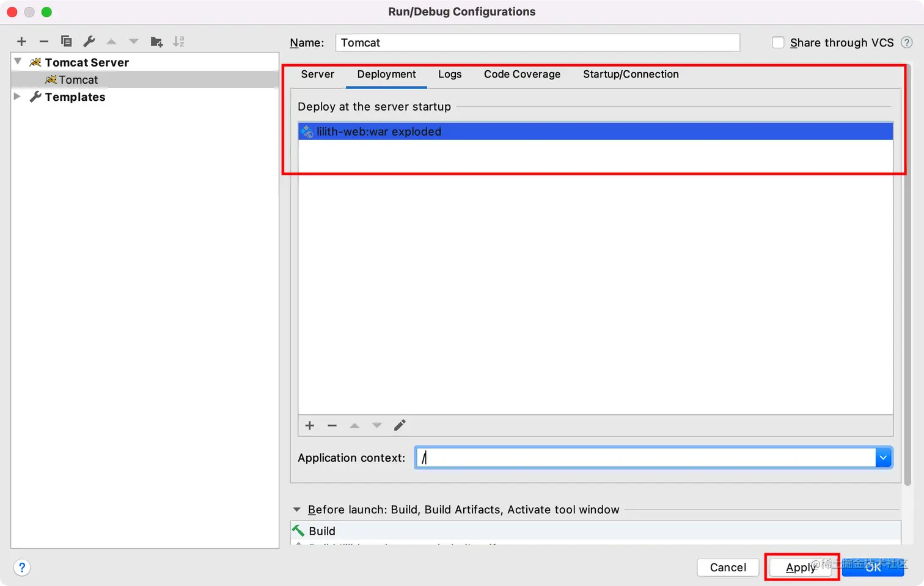Viewport: 924px width, 586px height.
Task: Copy the selected configuration
Action: (66, 42)
